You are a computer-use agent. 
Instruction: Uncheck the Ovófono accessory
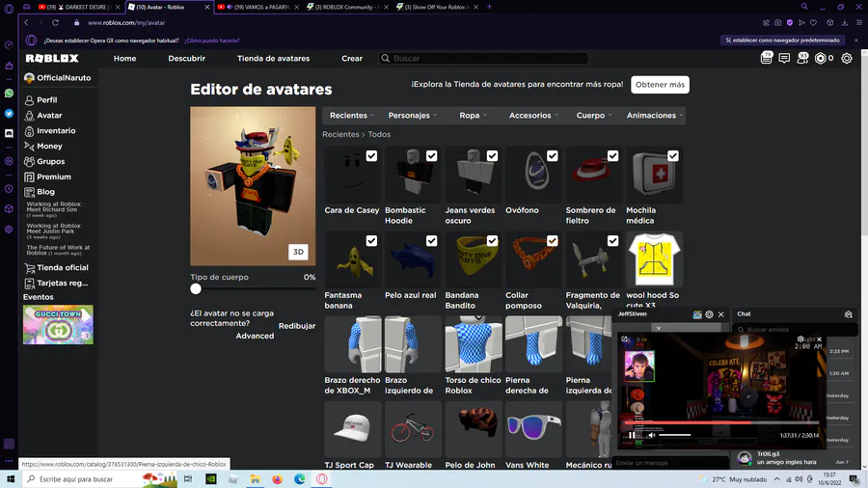point(553,156)
